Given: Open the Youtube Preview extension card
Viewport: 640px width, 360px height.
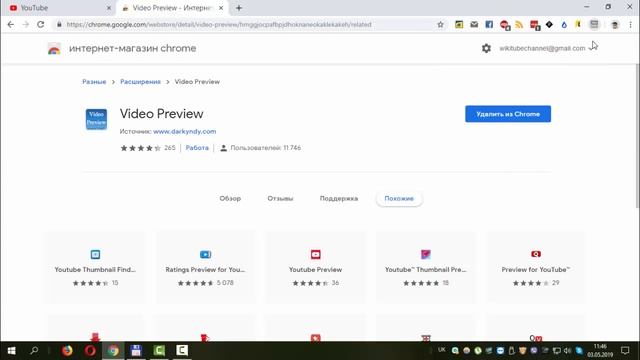Looking at the screenshot, I should pyautogui.click(x=316, y=267).
